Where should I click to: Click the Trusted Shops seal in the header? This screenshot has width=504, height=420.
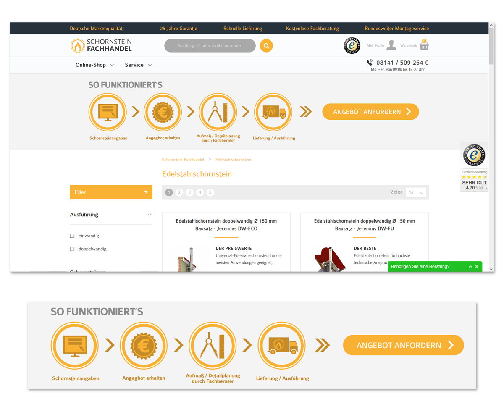click(352, 45)
